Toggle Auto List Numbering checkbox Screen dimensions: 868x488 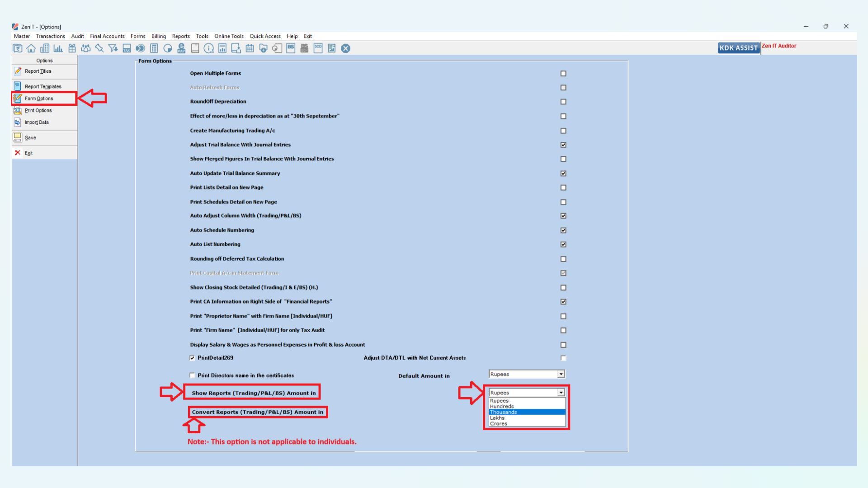563,244
